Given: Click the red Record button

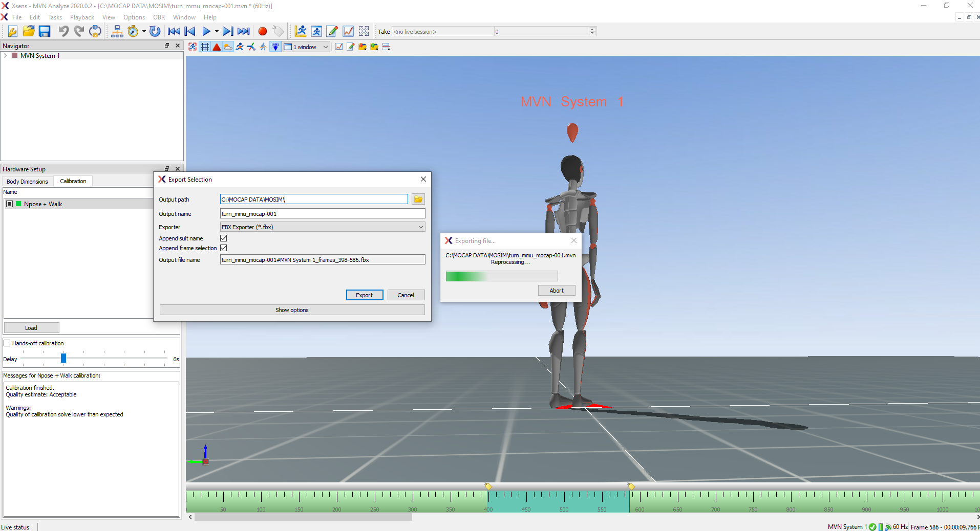Looking at the screenshot, I should (x=263, y=31).
